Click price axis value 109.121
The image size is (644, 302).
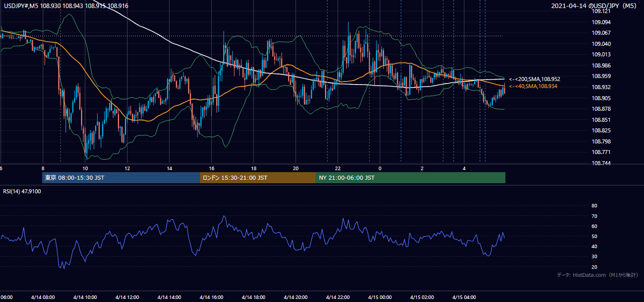point(601,12)
